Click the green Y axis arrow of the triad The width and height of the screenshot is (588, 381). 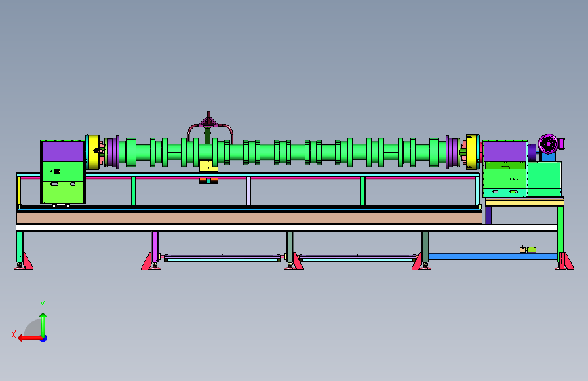point(43,324)
